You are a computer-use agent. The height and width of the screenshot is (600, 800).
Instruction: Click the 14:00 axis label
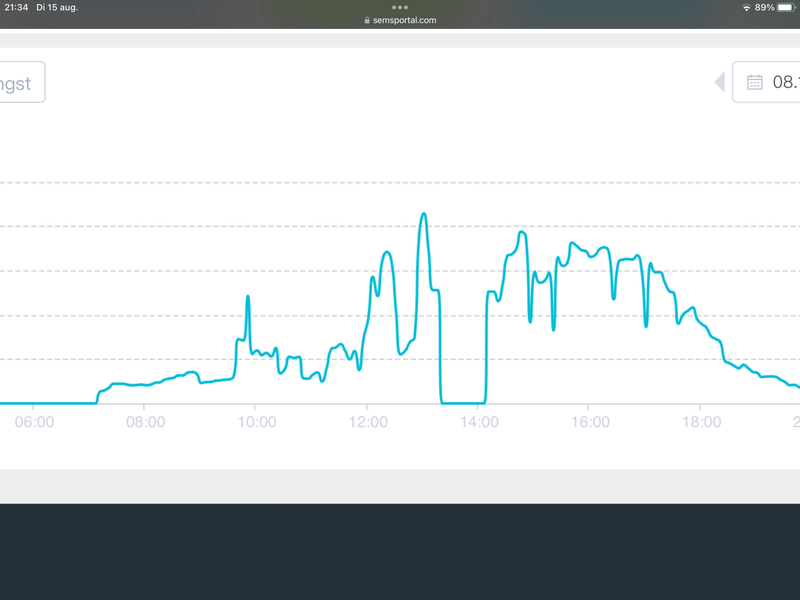click(479, 422)
